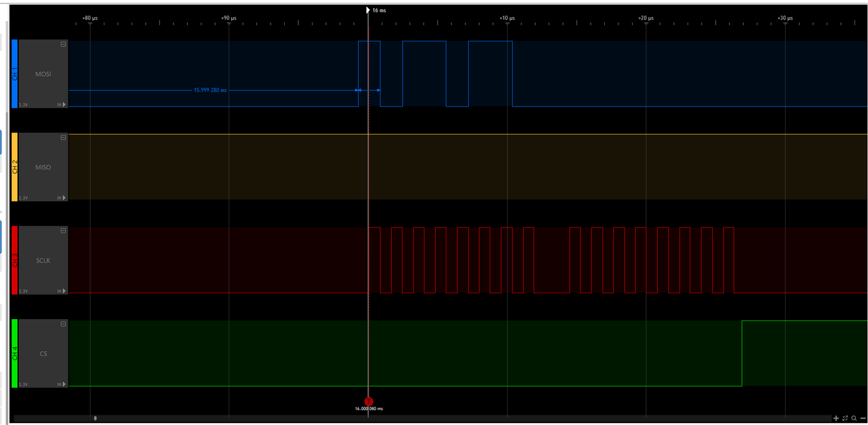868x425 pixels.
Task: Click the zoom in plus icon
Action: coord(836,418)
